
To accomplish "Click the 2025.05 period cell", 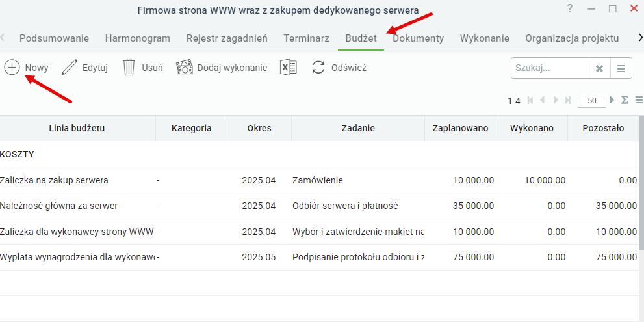I will click(259, 258).
